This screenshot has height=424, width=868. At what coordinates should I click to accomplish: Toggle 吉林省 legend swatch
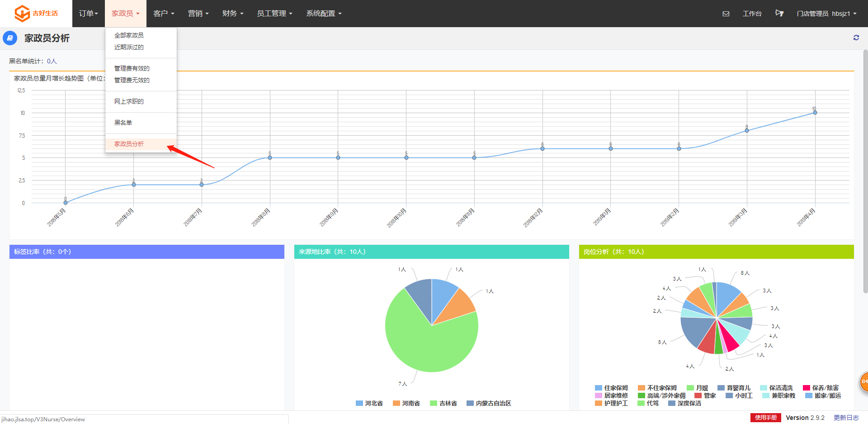tap(434, 403)
